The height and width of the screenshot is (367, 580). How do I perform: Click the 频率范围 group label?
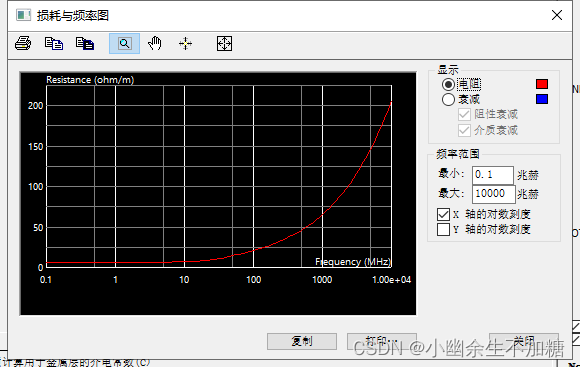point(458,154)
